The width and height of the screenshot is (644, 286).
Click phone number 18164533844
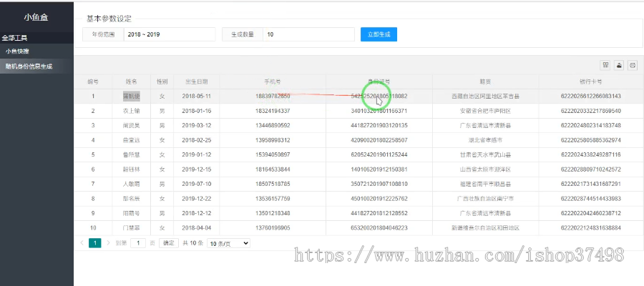tap(273, 169)
